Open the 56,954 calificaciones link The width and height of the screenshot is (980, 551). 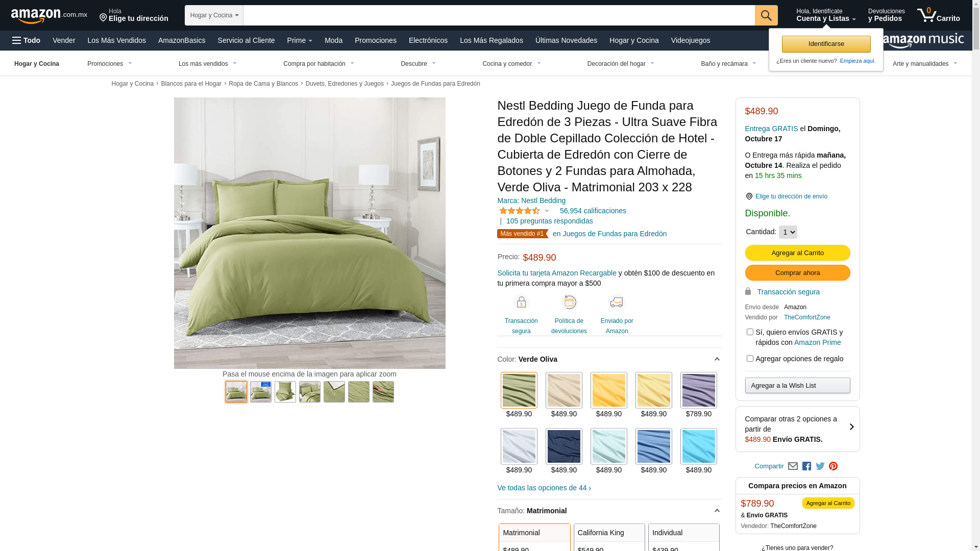tap(593, 211)
